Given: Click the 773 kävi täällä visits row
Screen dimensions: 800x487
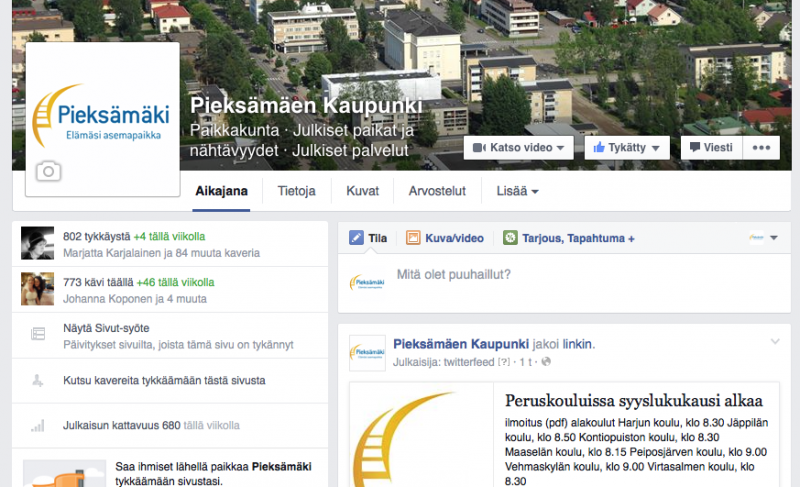Looking at the screenshot, I should 170,289.
